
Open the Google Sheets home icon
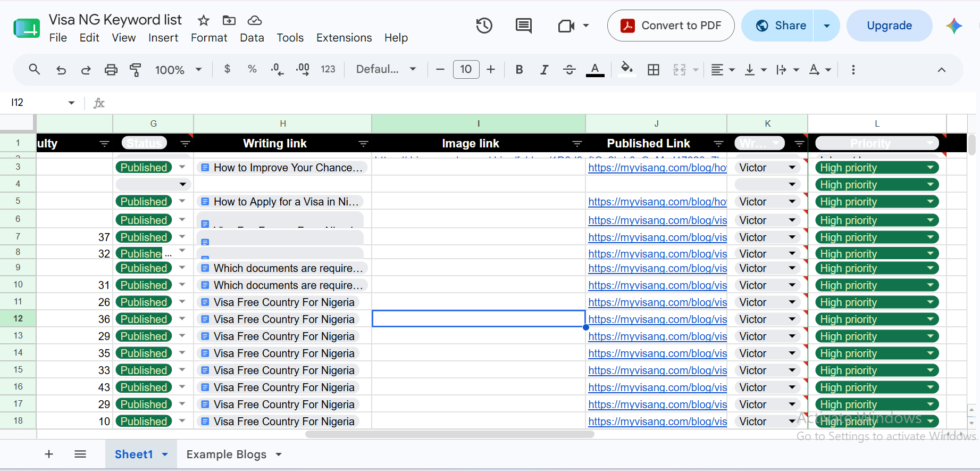tap(27, 28)
